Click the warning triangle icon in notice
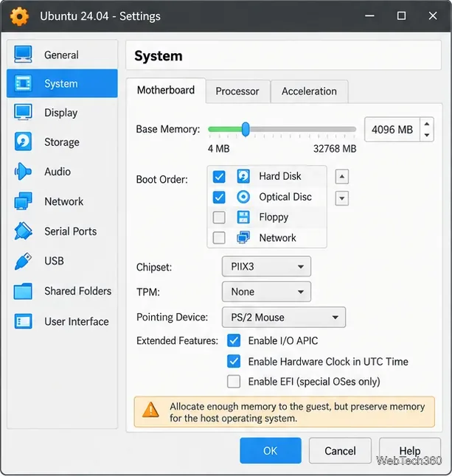 click(150, 410)
